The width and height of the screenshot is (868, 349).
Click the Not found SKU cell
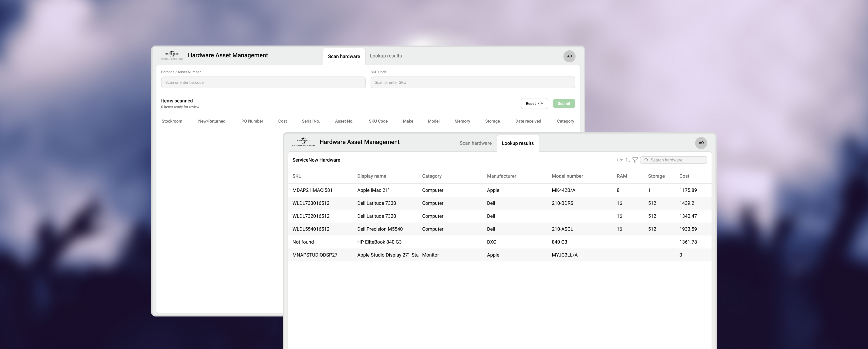tap(303, 242)
